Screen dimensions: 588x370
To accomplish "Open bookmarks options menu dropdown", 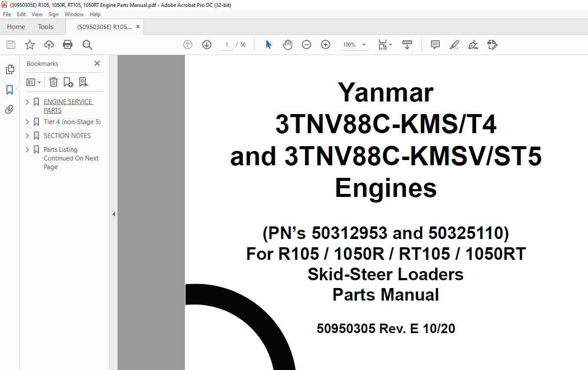I will pyautogui.click(x=33, y=82).
